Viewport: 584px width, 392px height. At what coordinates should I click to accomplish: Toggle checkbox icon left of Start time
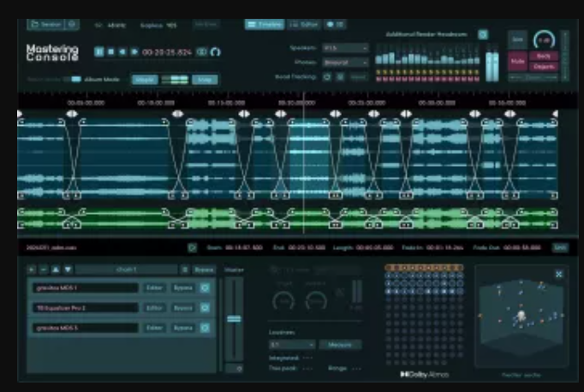(x=192, y=247)
